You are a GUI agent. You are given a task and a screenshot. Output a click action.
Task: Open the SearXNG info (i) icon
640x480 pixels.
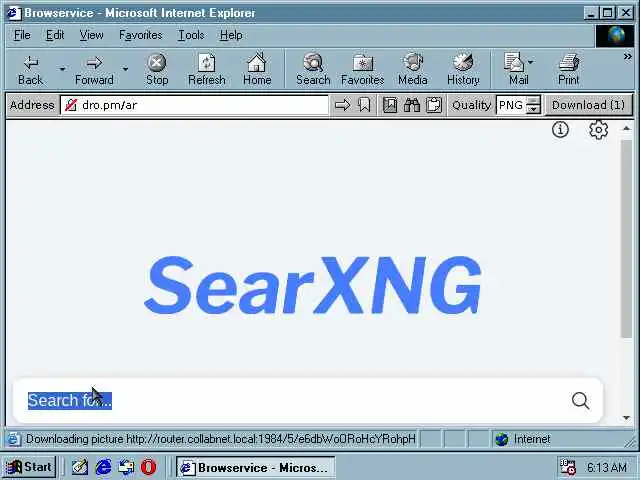(560, 129)
